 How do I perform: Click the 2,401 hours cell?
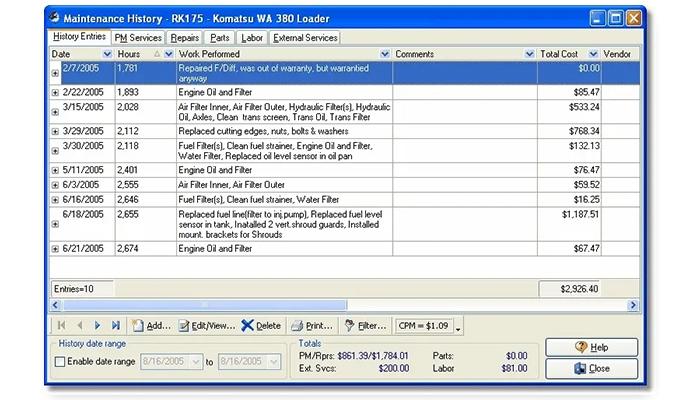146,170
